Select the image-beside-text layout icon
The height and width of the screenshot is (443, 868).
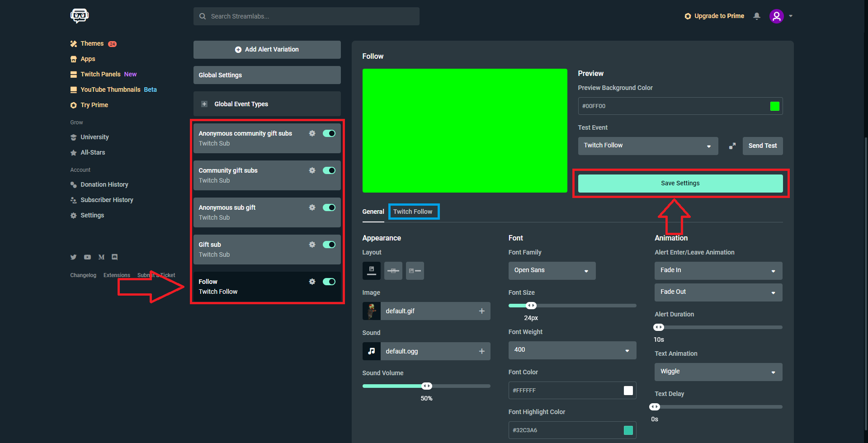(415, 271)
